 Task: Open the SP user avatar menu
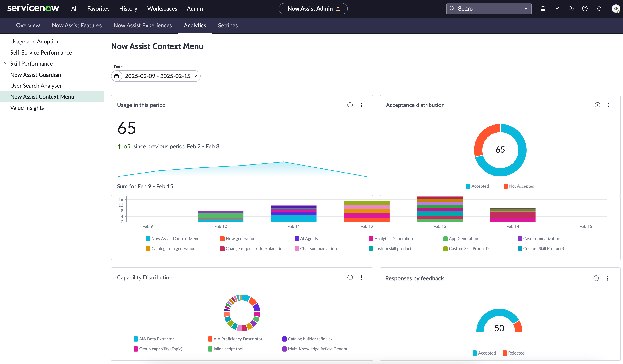coord(616,9)
